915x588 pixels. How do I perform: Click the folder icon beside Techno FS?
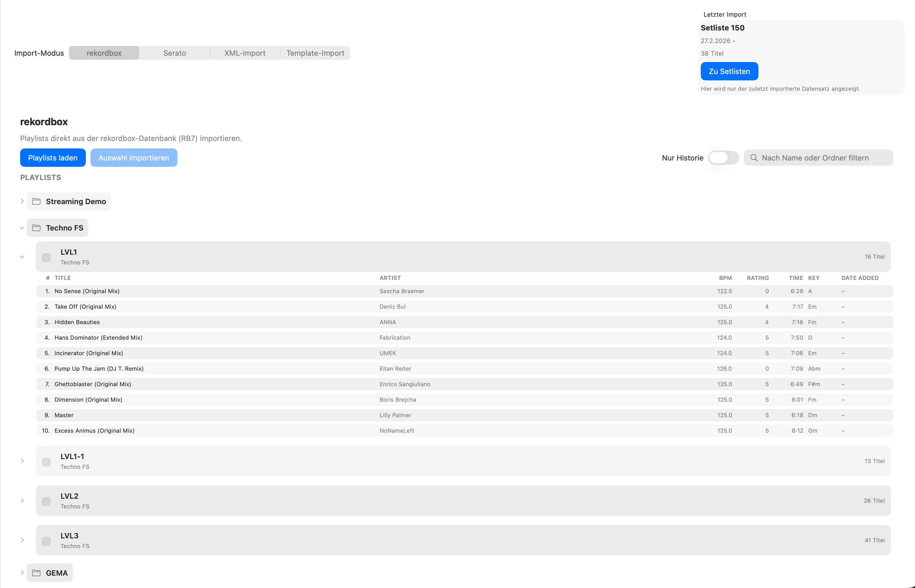pyautogui.click(x=36, y=228)
